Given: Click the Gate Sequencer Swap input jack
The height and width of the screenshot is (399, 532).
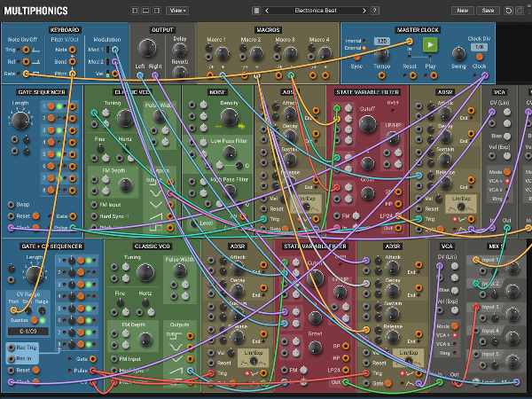Looking at the screenshot, I should 11,204.
